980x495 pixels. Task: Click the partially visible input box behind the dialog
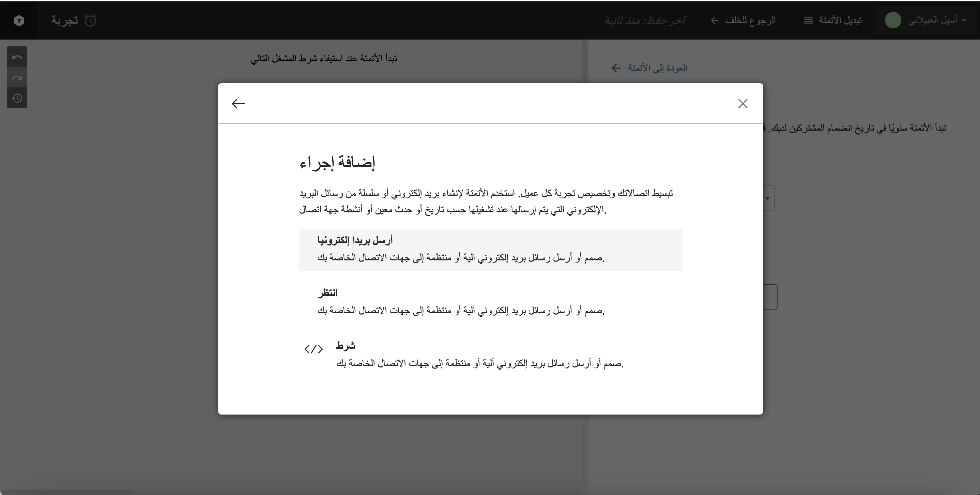pos(770,297)
